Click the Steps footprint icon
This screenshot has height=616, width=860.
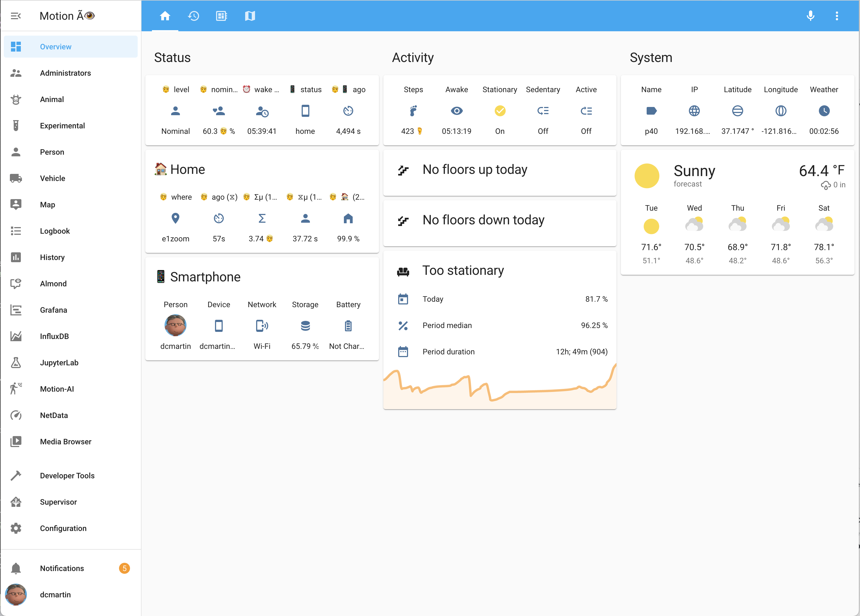click(x=413, y=111)
